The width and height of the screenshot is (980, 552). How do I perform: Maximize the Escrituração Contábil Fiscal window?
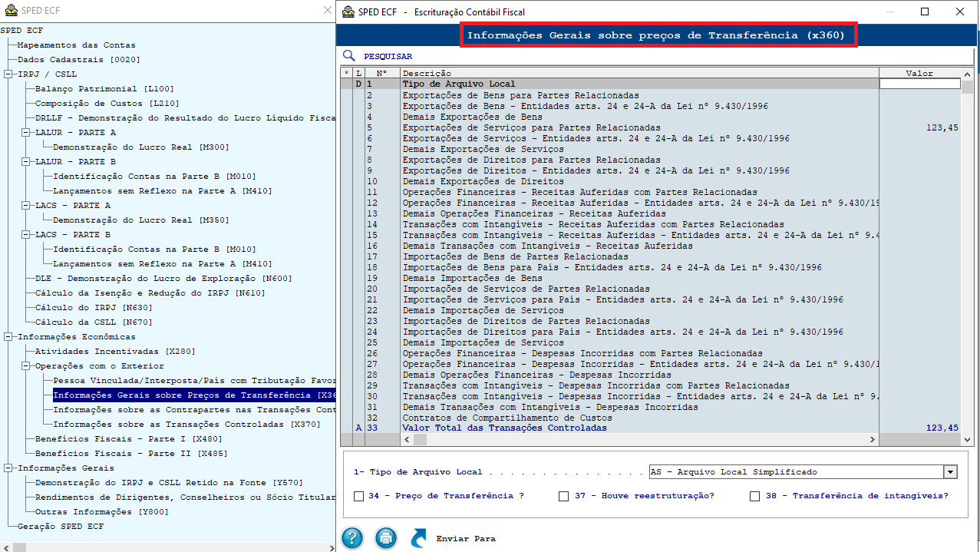(925, 12)
